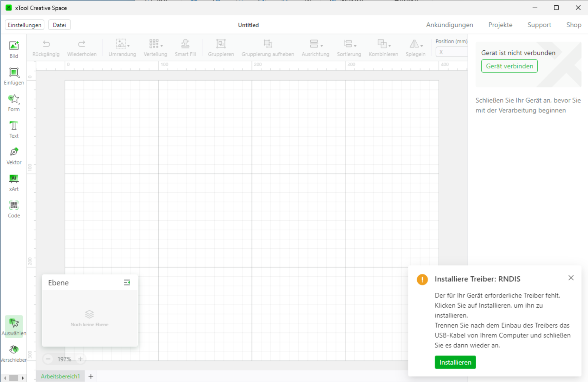Open the Code barcode tool
Viewport: 588px width, 382px height.
14,209
